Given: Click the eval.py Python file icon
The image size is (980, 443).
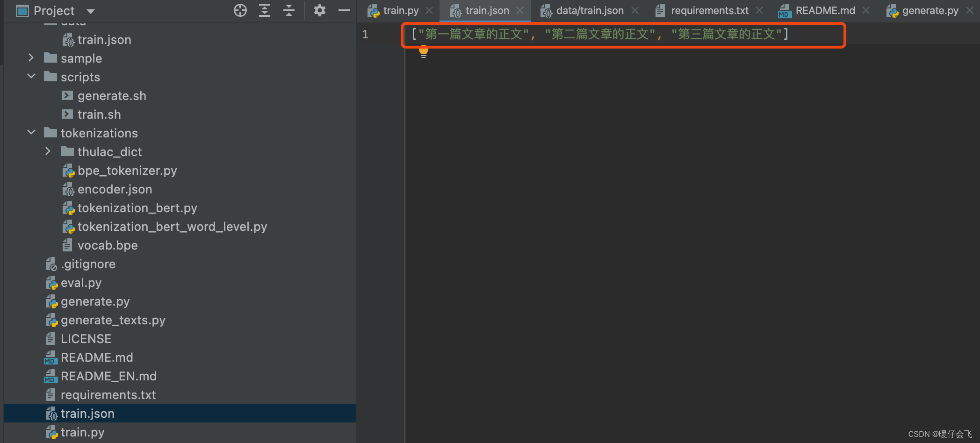Looking at the screenshot, I should [51, 283].
